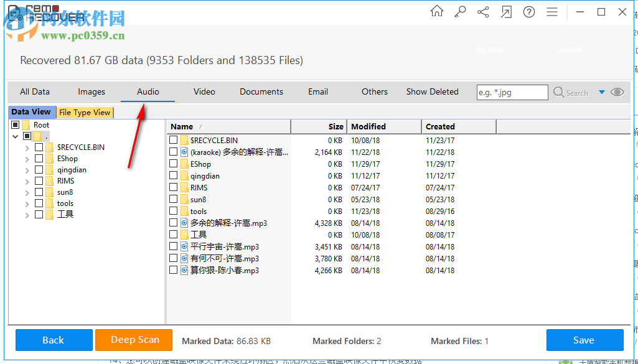
Task: Open the Video category tab
Action: click(x=204, y=91)
